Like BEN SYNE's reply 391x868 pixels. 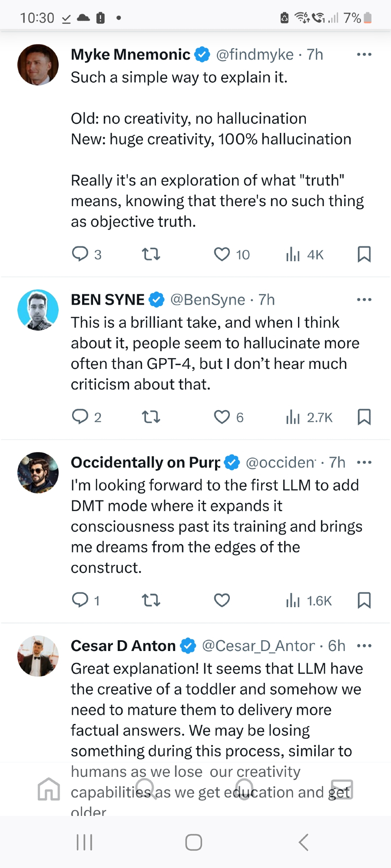click(x=222, y=417)
